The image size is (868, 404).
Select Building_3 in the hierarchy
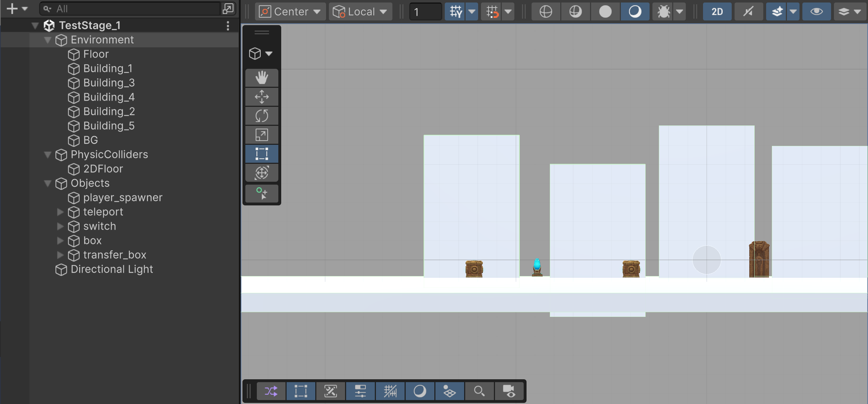pyautogui.click(x=120, y=83)
